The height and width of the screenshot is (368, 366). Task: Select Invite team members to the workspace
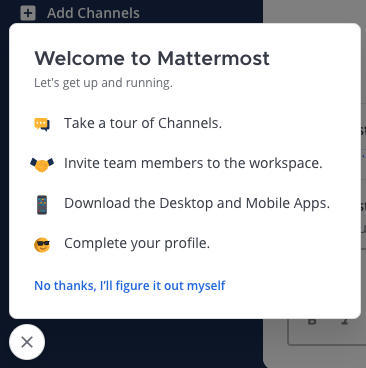click(x=193, y=163)
